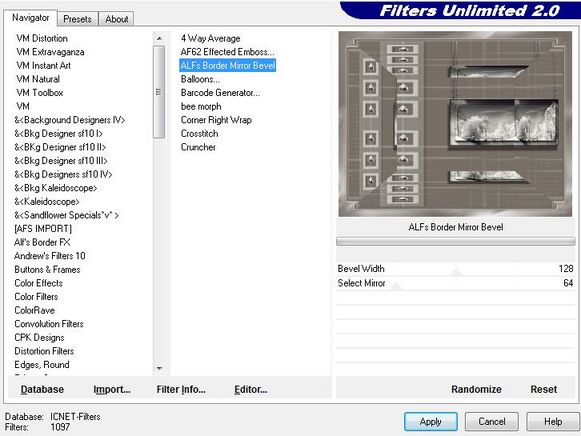Select &<Bkg Designer sf10 I> category
The image size is (581, 436).
point(59,134)
